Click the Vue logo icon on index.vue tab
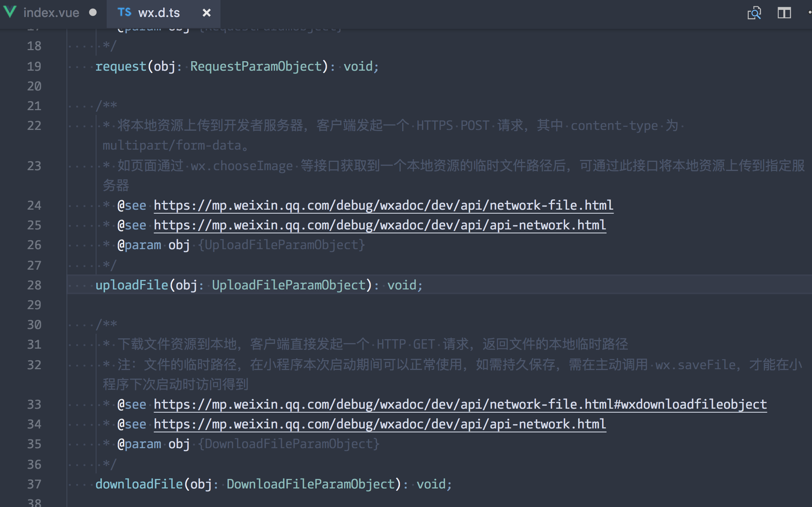The height and width of the screenshot is (507, 812). point(10,12)
